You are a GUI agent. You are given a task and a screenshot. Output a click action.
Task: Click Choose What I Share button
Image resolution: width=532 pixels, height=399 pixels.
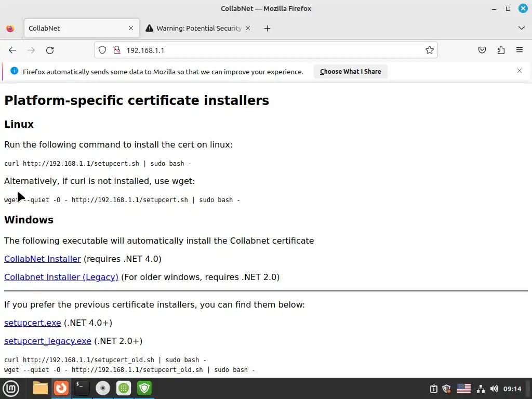[x=351, y=72]
